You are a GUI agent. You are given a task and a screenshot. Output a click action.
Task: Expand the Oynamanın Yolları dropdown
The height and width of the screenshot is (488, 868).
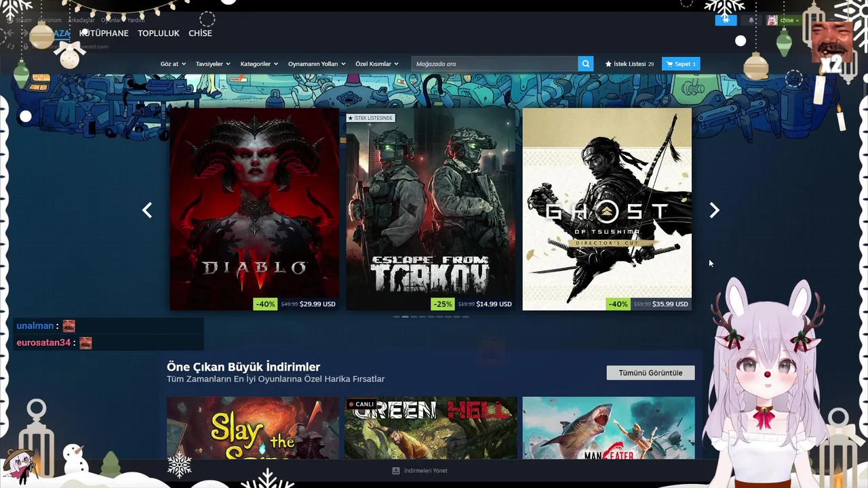[x=317, y=64]
